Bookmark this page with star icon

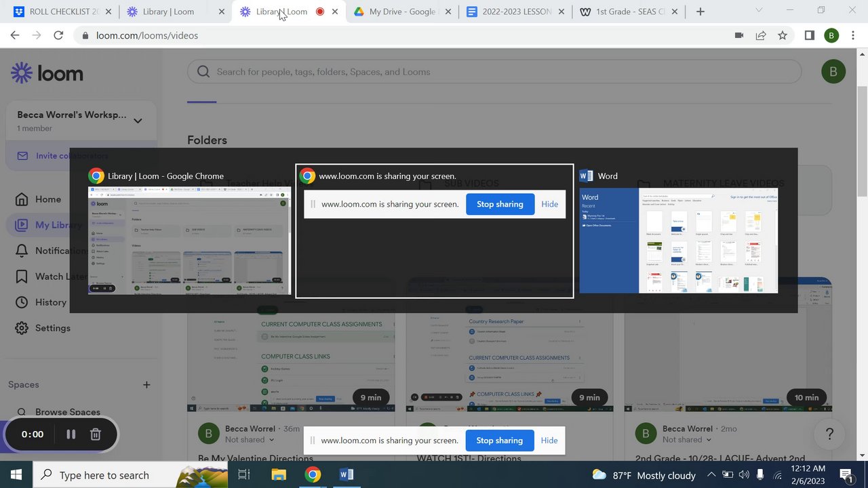(783, 35)
